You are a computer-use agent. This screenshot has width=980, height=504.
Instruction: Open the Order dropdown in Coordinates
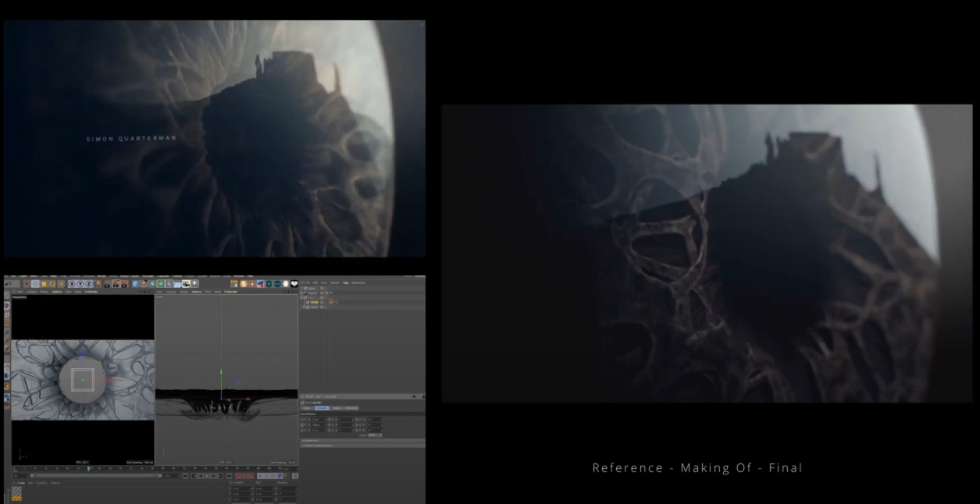coord(375,435)
